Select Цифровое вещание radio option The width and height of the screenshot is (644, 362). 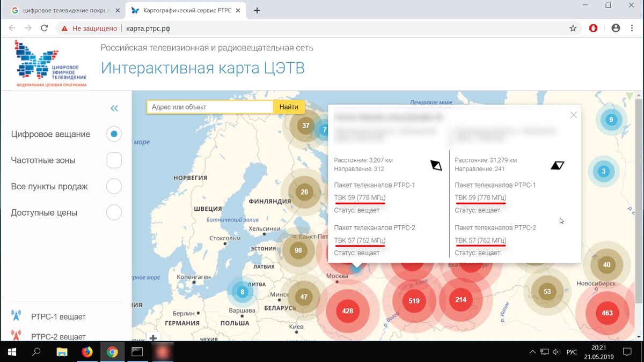coord(114,134)
